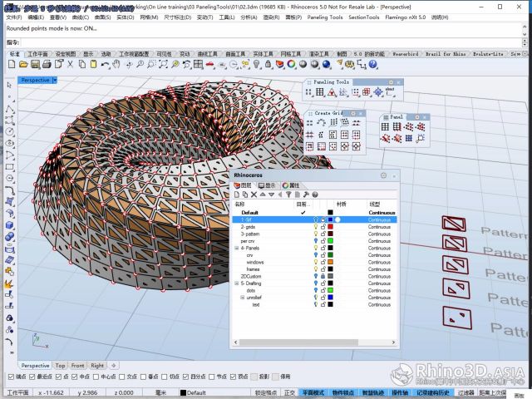Switch to the 显示 Display panel tab

(x=267, y=185)
